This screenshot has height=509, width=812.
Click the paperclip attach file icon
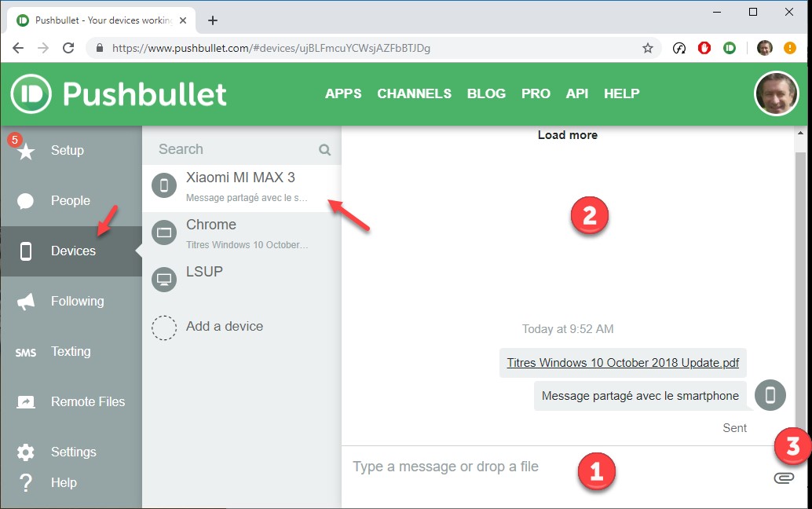(x=784, y=478)
